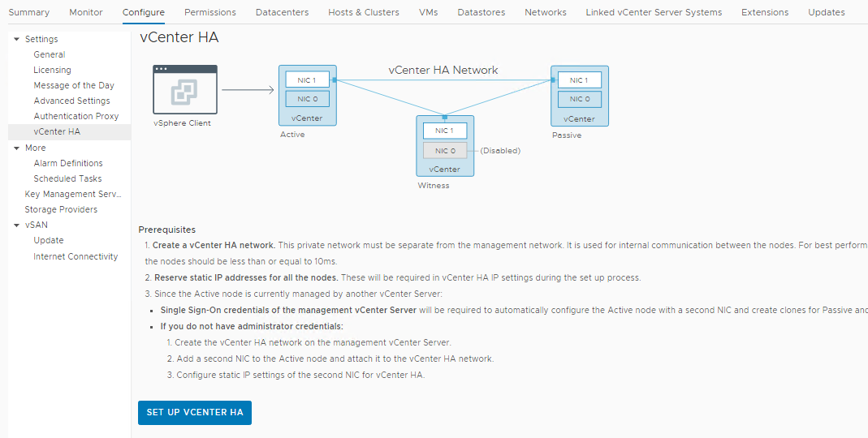
Task: Select NIC 0 box on Passive vCenter node
Action: [x=579, y=99]
